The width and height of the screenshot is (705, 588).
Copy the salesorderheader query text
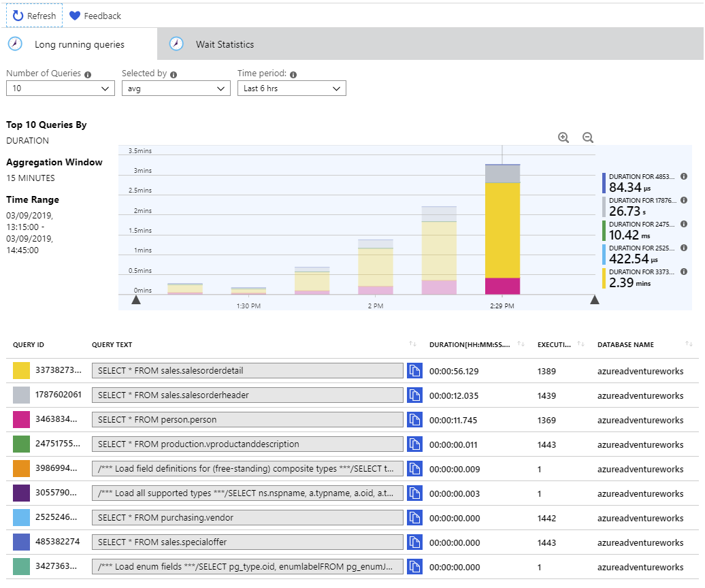(414, 395)
